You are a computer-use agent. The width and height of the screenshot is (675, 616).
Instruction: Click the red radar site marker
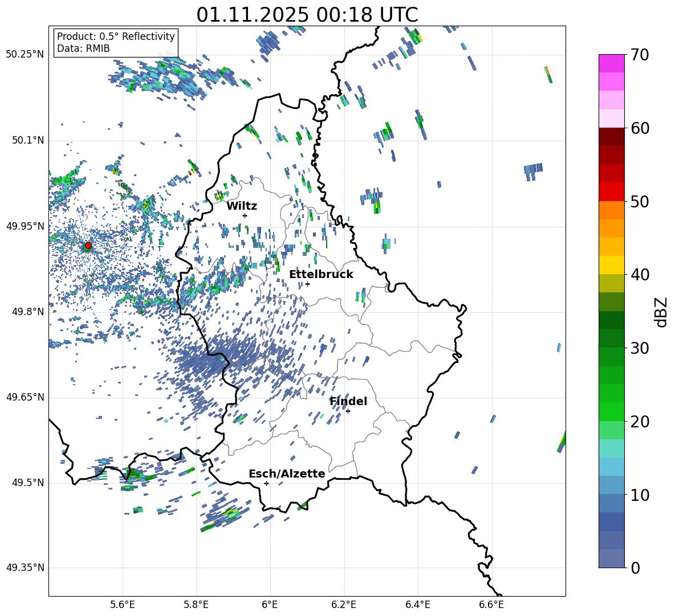[x=88, y=246]
